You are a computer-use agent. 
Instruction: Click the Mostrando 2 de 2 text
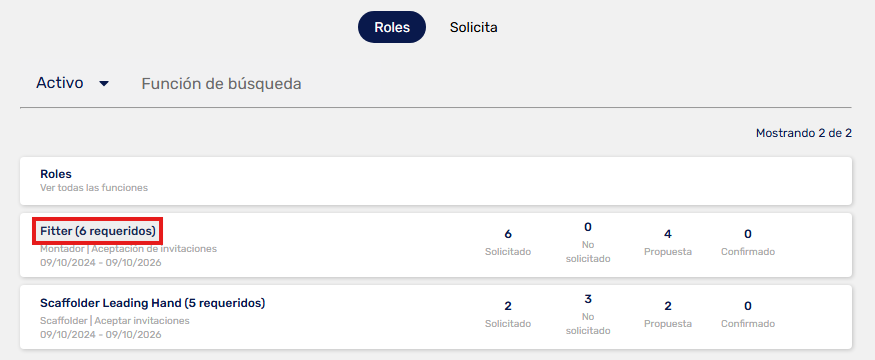click(804, 133)
